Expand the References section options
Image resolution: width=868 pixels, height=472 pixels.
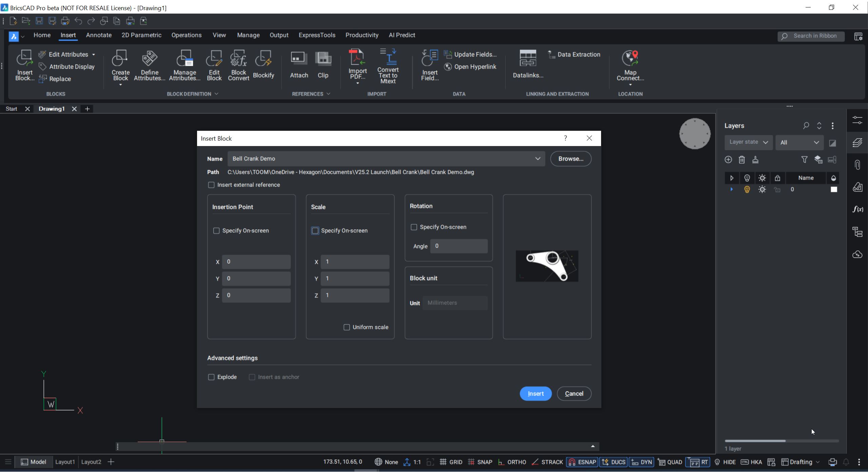(329, 94)
